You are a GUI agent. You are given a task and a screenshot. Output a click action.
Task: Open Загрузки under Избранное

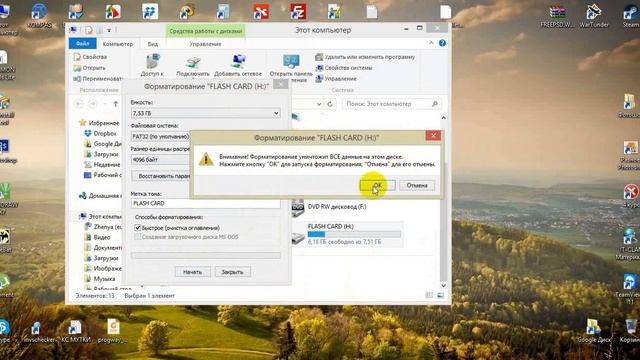tap(101, 154)
